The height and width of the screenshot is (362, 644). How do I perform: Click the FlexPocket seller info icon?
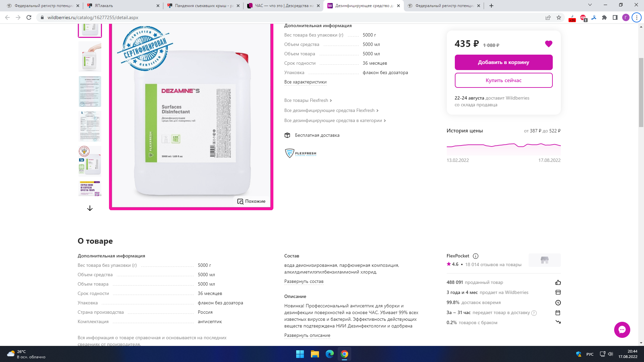[476, 256]
